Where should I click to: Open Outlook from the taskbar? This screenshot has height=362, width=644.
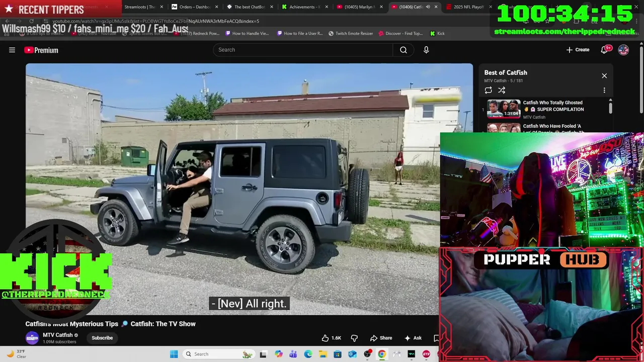tap(352, 354)
